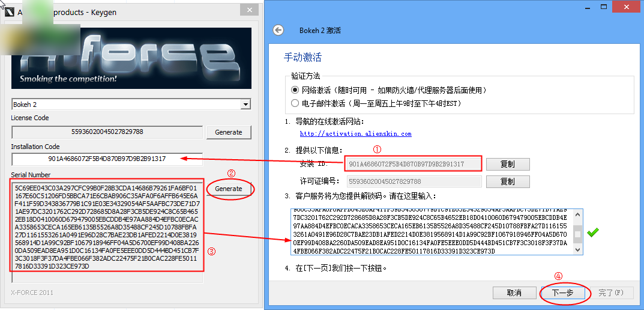Click the Installation Code label in Keygen
Image resolution: width=644 pixels, height=310 pixels.
point(35,147)
